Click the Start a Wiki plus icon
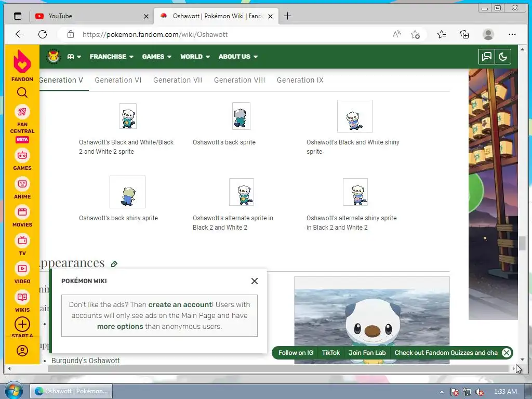 pyautogui.click(x=22, y=324)
